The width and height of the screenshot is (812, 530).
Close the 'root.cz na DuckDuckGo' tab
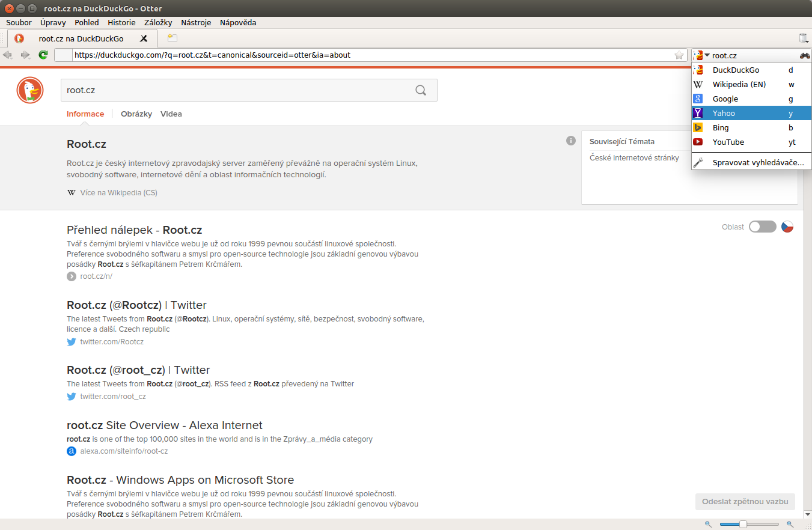[144, 38]
